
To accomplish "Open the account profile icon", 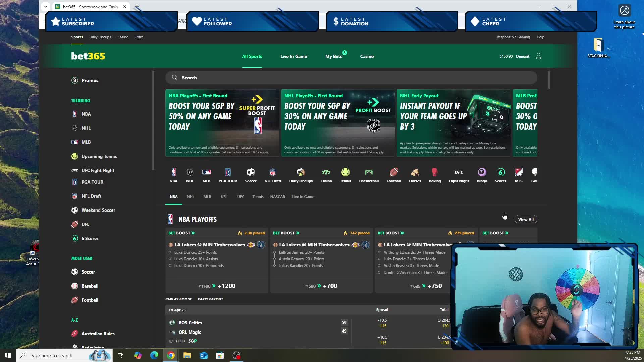I will coord(538,56).
